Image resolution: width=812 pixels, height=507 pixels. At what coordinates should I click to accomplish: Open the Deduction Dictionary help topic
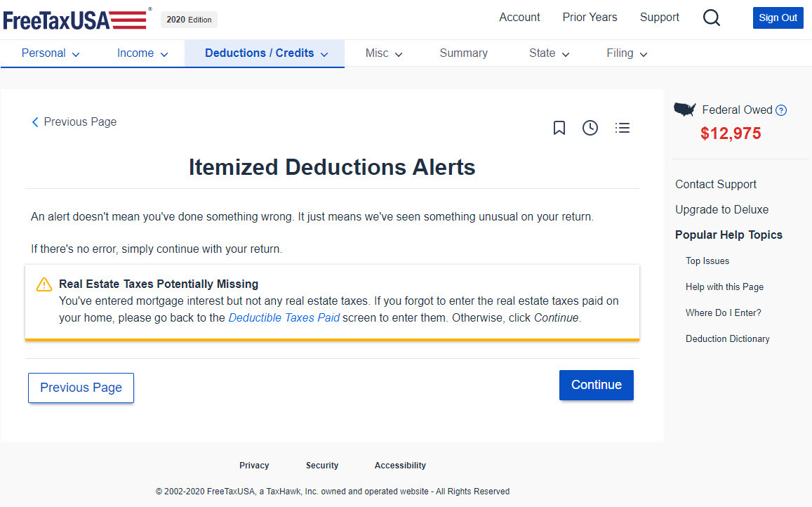[728, 338]
